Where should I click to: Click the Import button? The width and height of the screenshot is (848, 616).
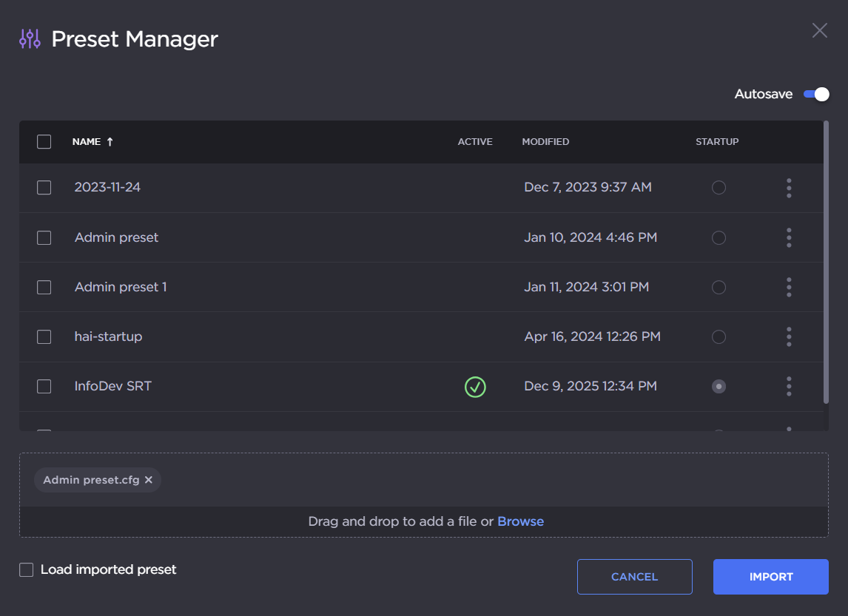(x=770, y=577)
